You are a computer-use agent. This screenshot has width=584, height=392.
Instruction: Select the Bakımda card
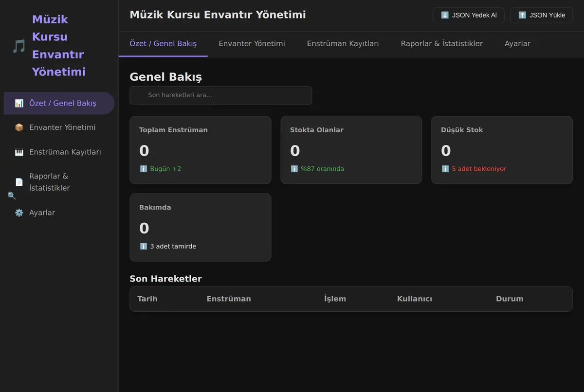point(201,227)
